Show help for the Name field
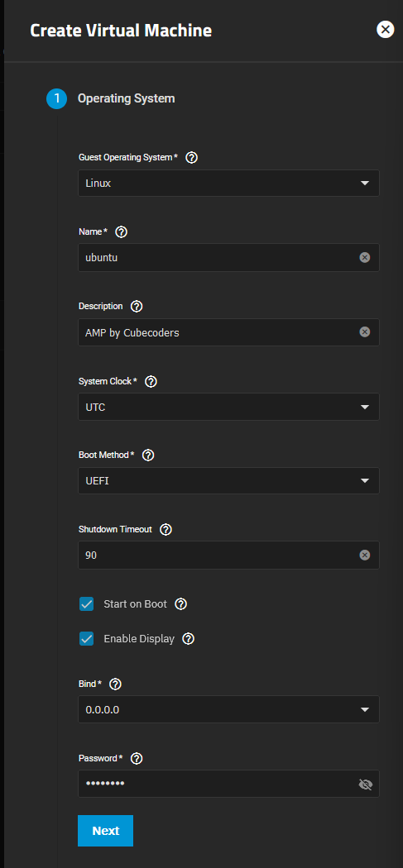The image size is (403, 868). coord(122,232)
